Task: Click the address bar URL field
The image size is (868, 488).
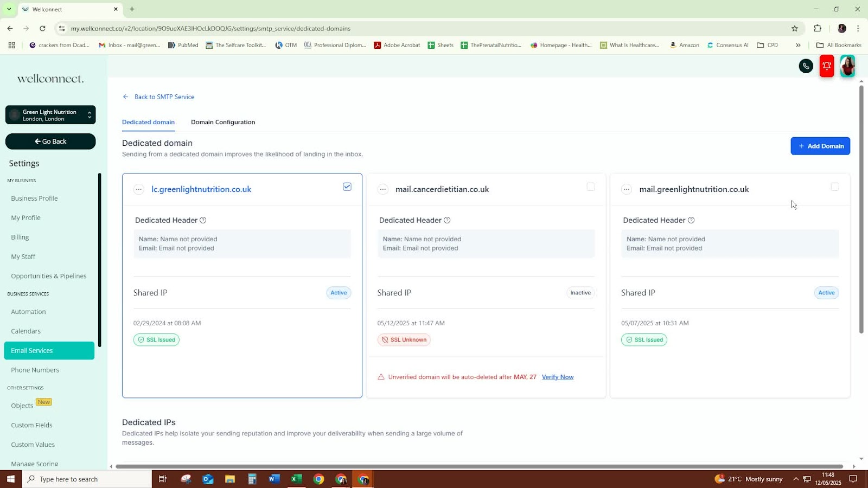Action: click(423, 28)
